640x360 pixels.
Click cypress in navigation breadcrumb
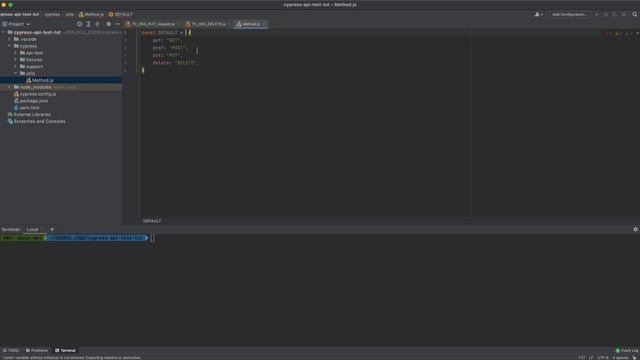[x=52, y=14]
